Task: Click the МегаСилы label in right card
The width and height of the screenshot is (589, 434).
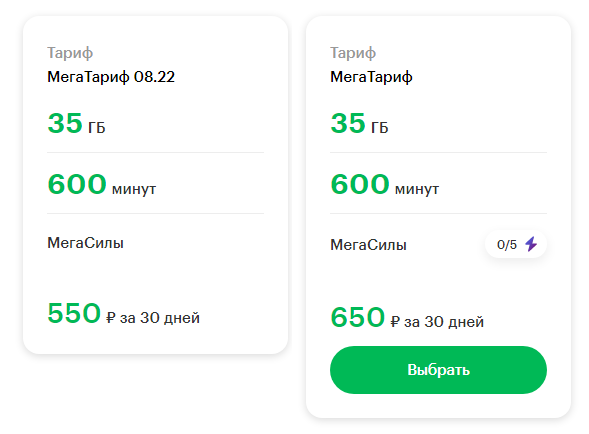Action: 368,245
